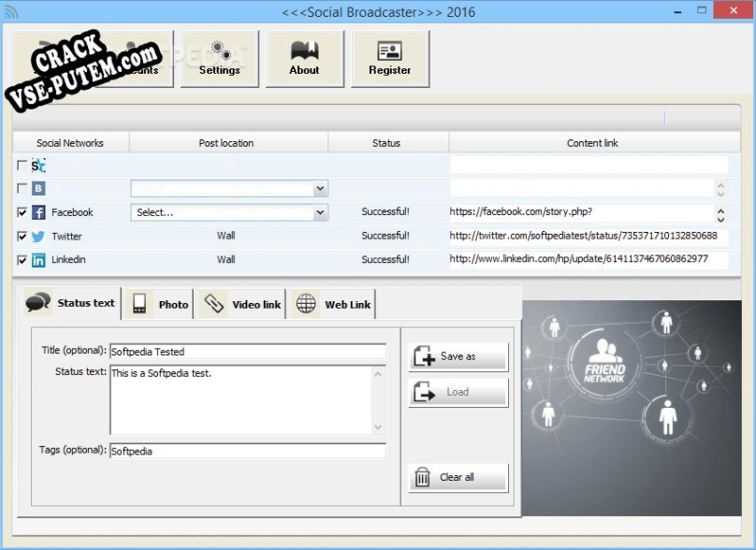Step the B row content link up arrow
Viewport: 756px width, 550px height.
click(720, 185)
